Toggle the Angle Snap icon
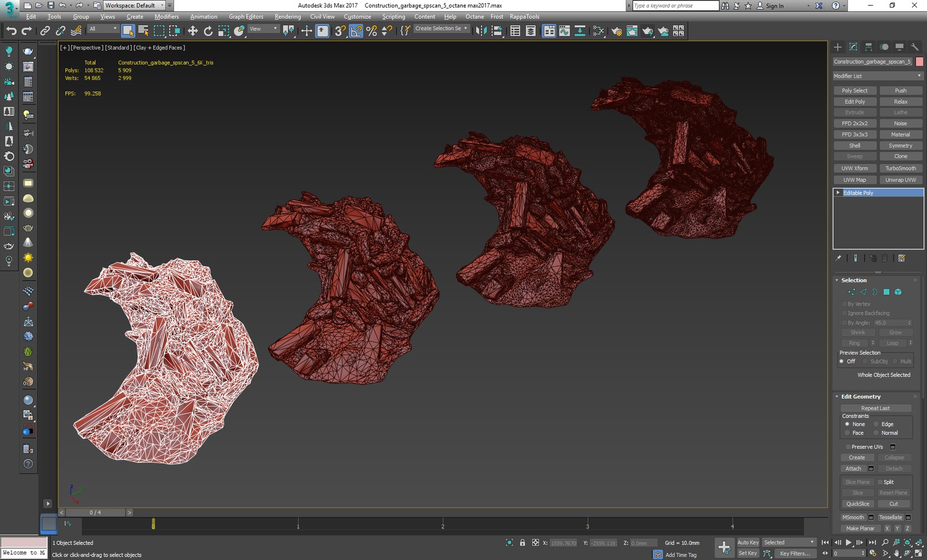The image size is (927, 560). pyautogui.click(x=356, y=31)
